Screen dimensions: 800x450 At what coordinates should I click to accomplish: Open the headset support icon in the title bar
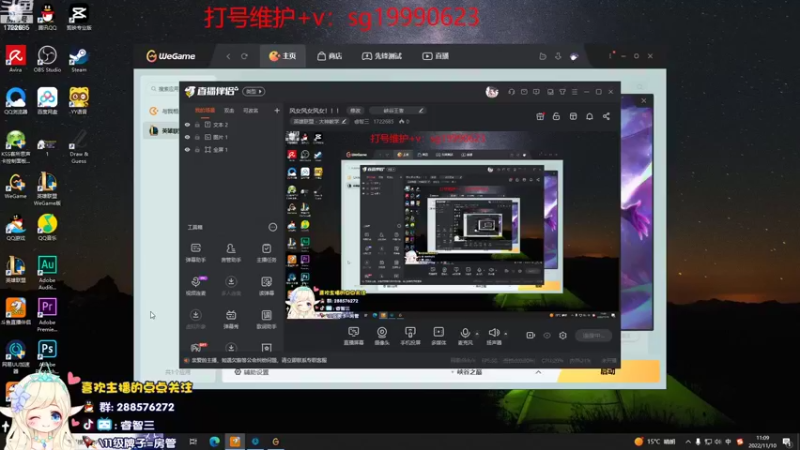coord(511,92)
